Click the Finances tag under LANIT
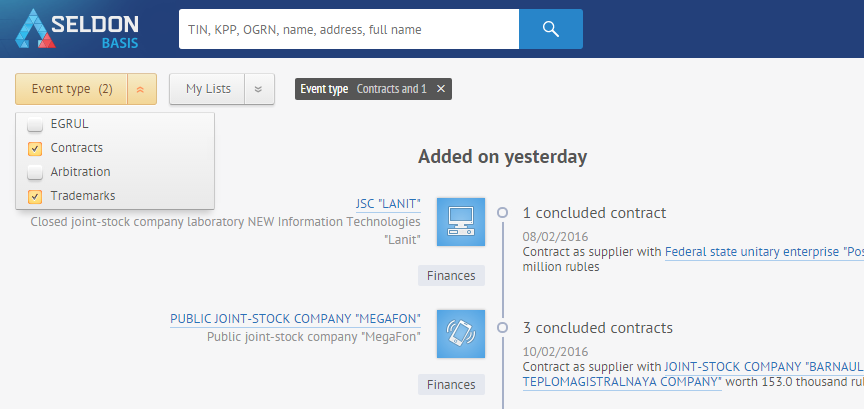 tap(451, 276)
